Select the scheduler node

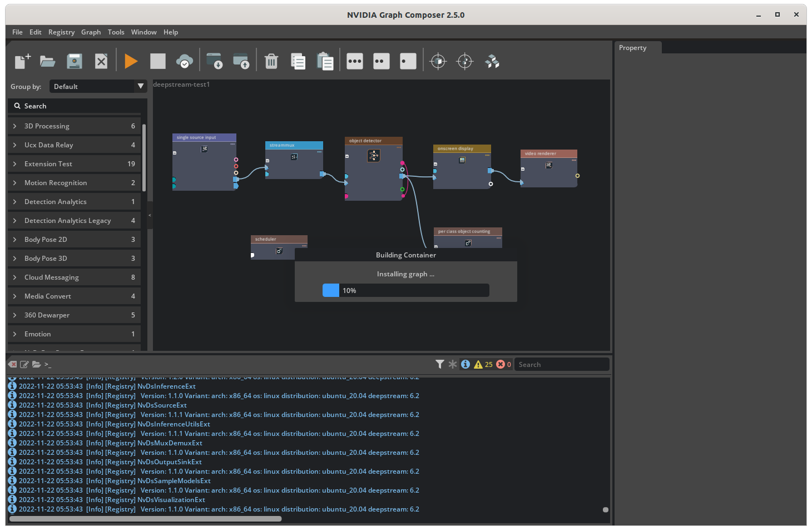click(279, 247)
